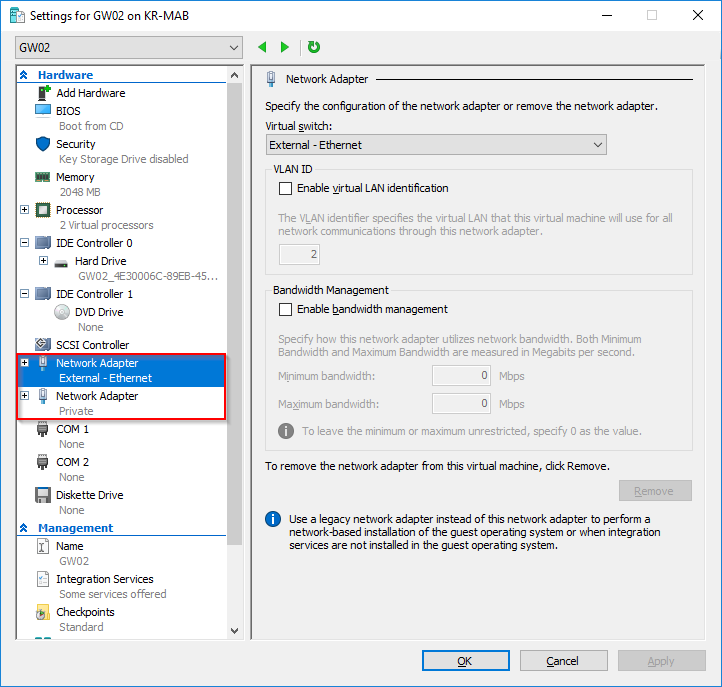Click the '2 Virtual processors' text
Viewport: 722px width, 687px height.
(106, 225)
